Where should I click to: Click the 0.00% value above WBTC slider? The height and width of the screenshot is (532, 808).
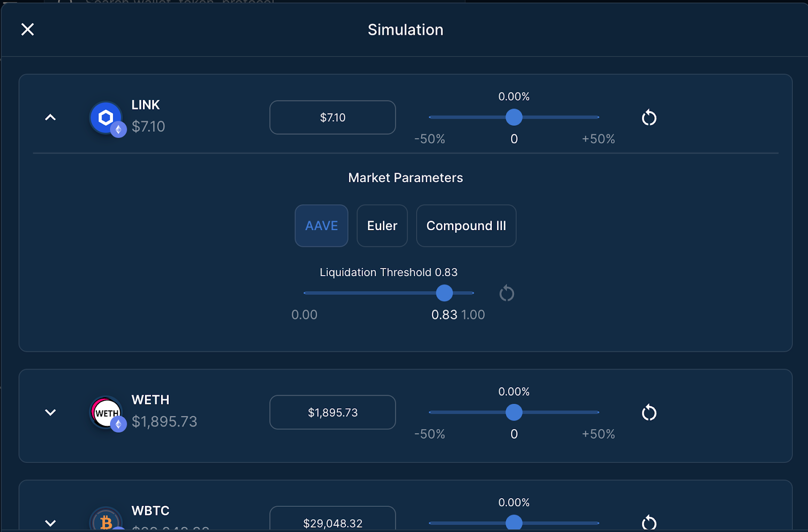click(514, 502)
